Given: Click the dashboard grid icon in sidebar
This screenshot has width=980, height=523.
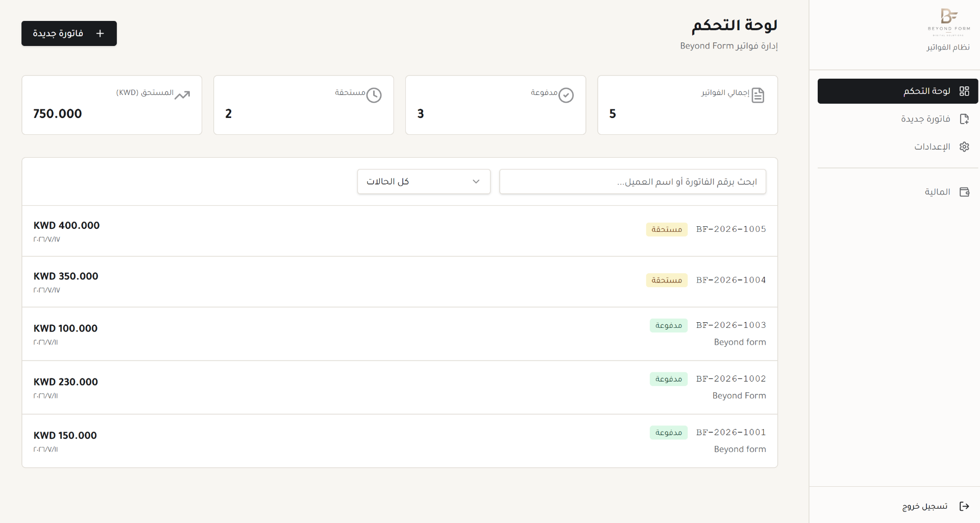Looking at the screenshot, I should (964, 91).
